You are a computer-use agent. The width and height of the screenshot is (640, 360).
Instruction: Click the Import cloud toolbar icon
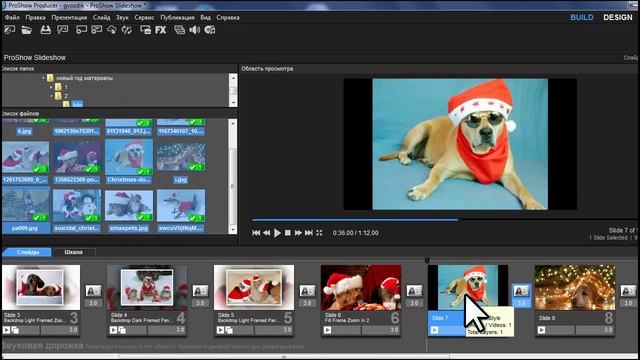(x=111, y=30)
